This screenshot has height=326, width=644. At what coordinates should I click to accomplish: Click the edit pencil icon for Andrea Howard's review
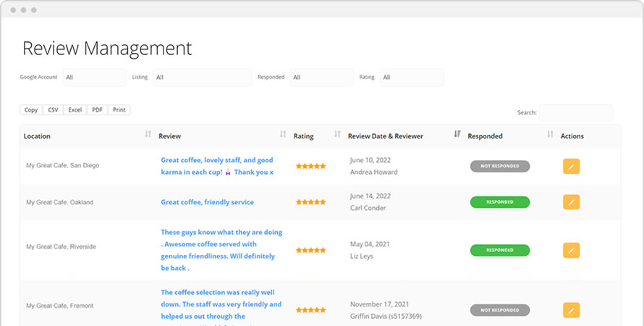(x=571, y=166)
